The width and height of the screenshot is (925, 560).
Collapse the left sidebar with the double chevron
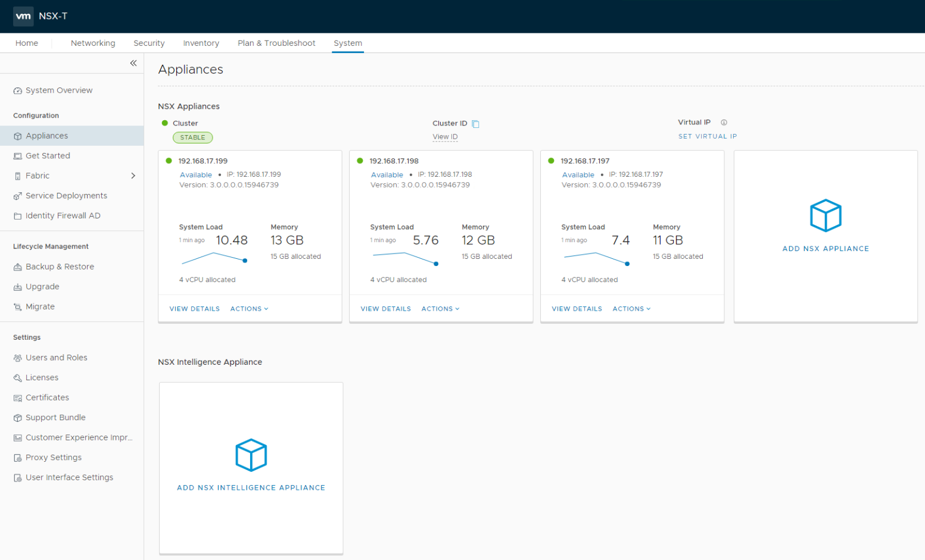click(x=133, y=62)
